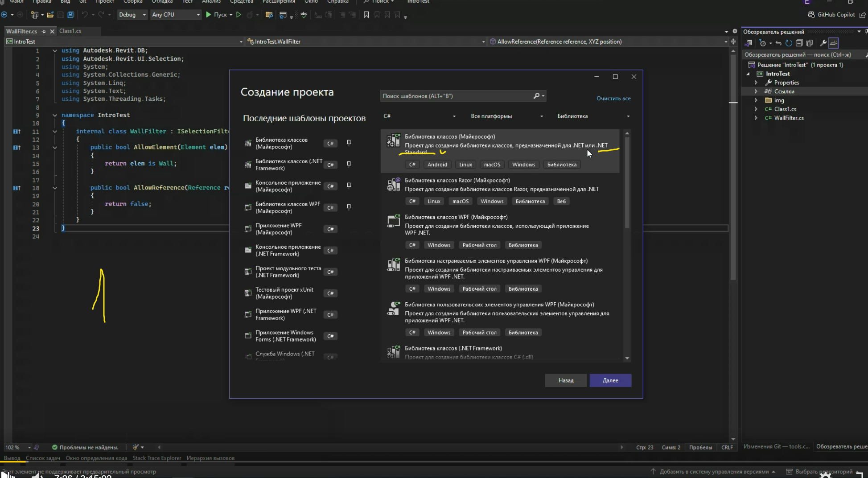868x478 pixels.
Task: Click the wrench properties icon in Solution Explorer toolbar
Action: click(823, 43)
